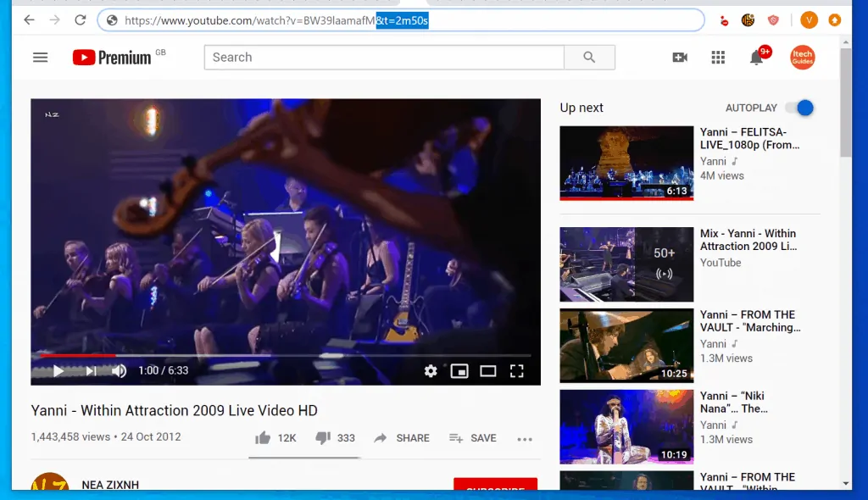Switch to Theater mode icon
The image size is (868, 500).
coord(488,371)
